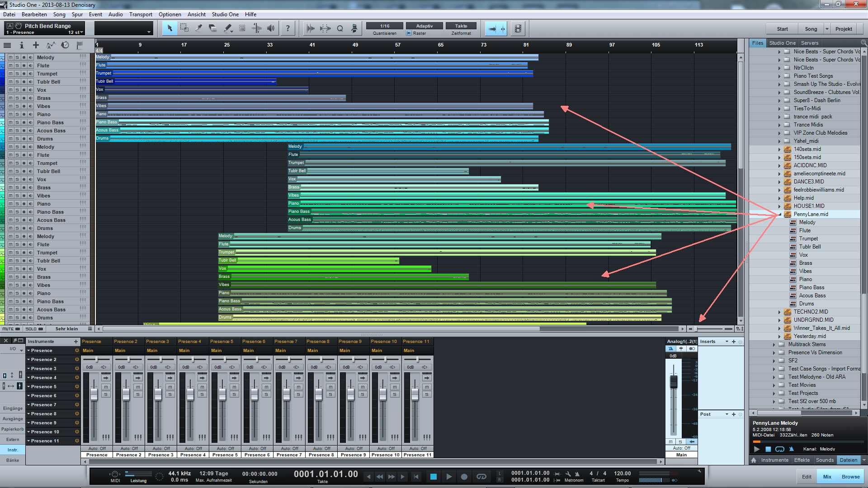Screen dimensions: 868x488
Task: Adjust Presence 7 pan slider
Action: (289, 360)
